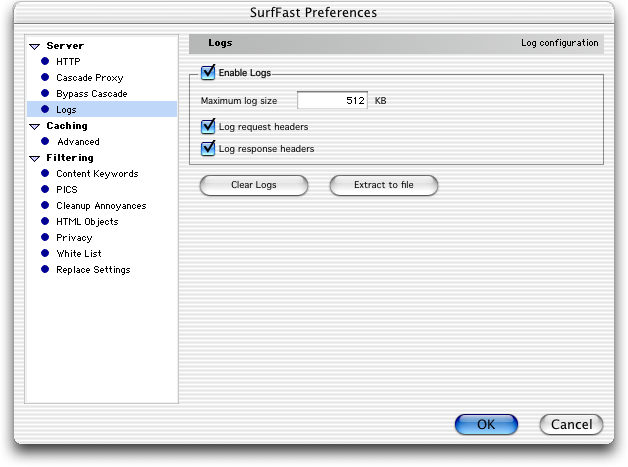Screen dimensions: 628x467
Task: Click the bullet icon next to White List
Action: tap(45, 253)
